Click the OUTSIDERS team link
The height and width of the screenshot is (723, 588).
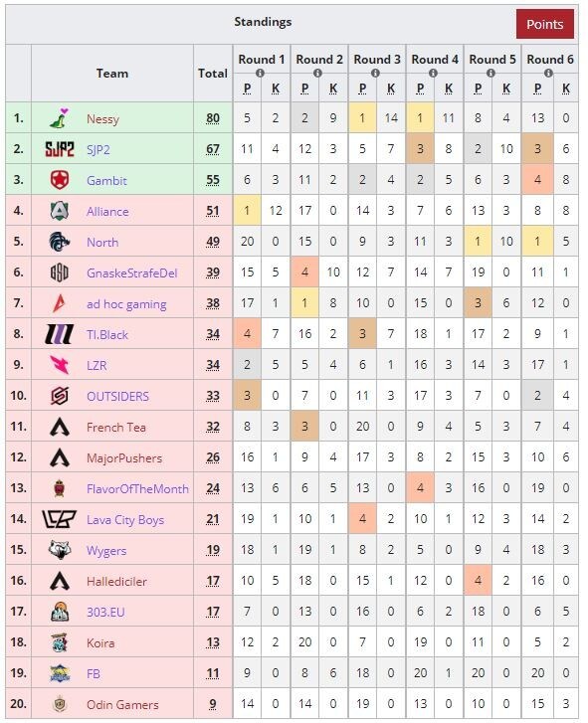117,396
